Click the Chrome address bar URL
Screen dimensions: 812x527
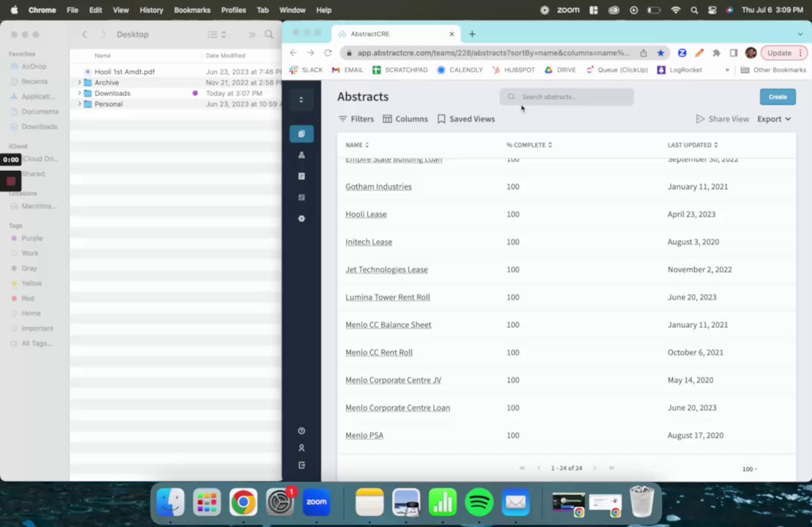tap(493, 53)
